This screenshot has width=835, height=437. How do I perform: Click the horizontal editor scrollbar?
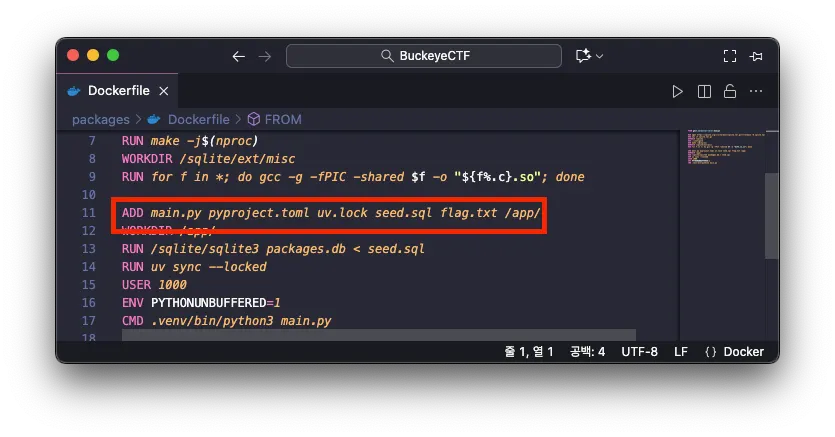pyautogui.click(x=379, y=335)
